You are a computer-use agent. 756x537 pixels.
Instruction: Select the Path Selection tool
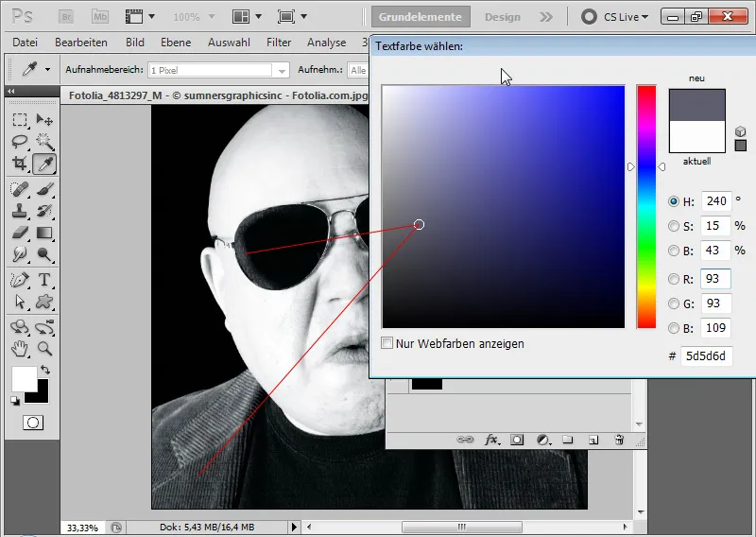click(x=20, y=302)
